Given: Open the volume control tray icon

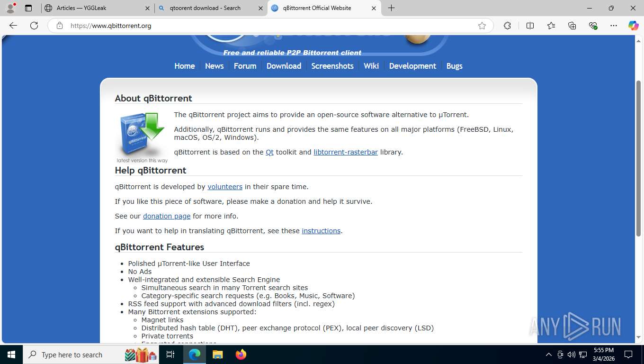Looking at the screenshot, I should pos(572,355).
